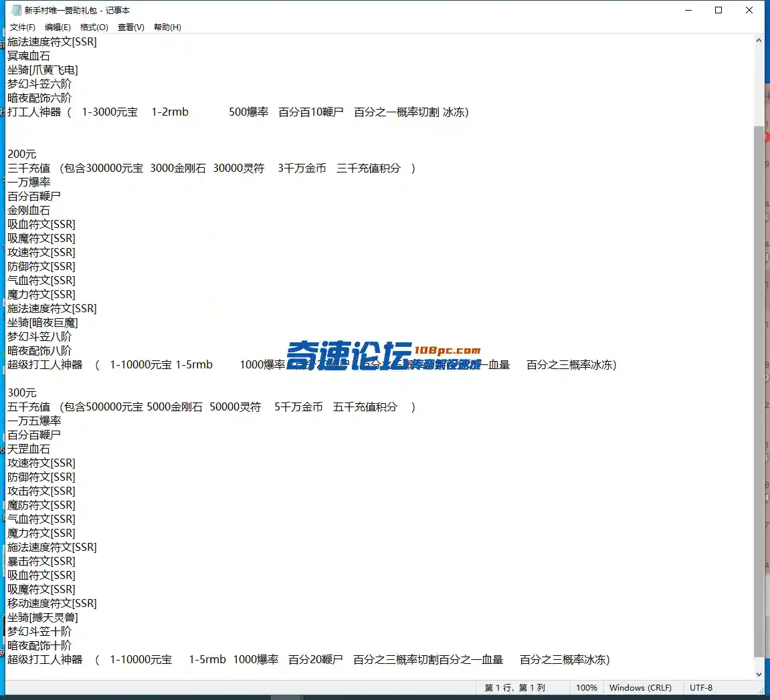This screenshot has width=770, height=700.
Task: Click the line 移动速度符文[SSR]
Action: pyautogui.click(x=52, y=603)
